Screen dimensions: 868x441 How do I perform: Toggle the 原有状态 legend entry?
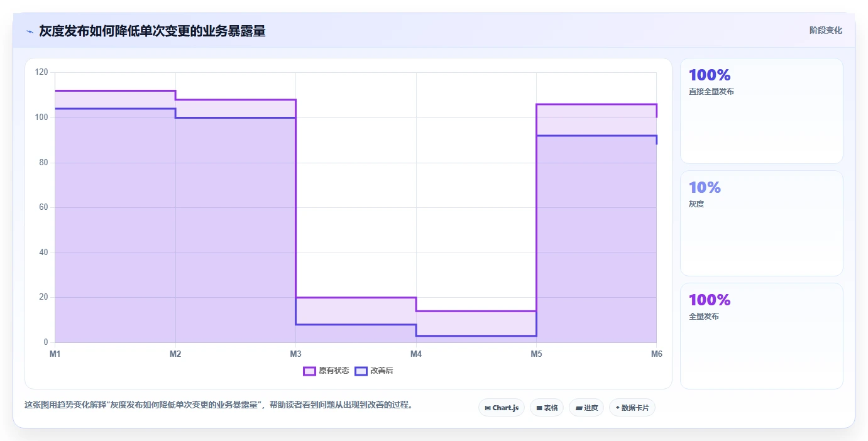point(326,371)
